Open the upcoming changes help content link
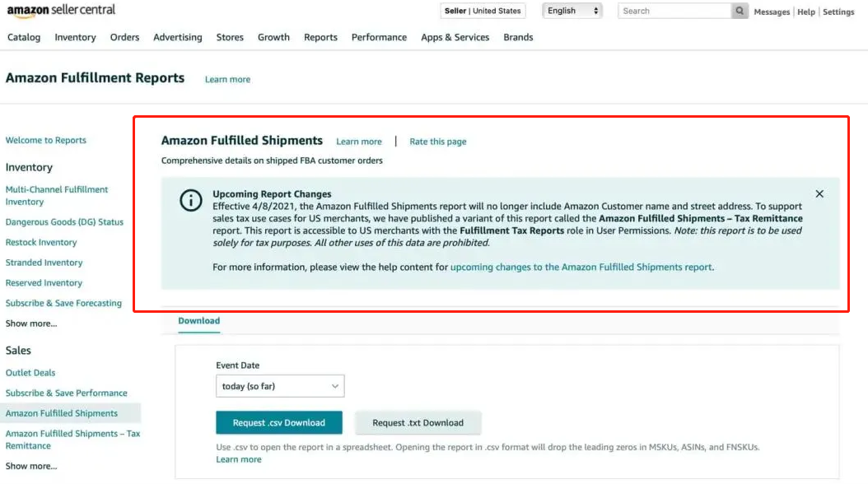868x484 pixels. (581, 267)
